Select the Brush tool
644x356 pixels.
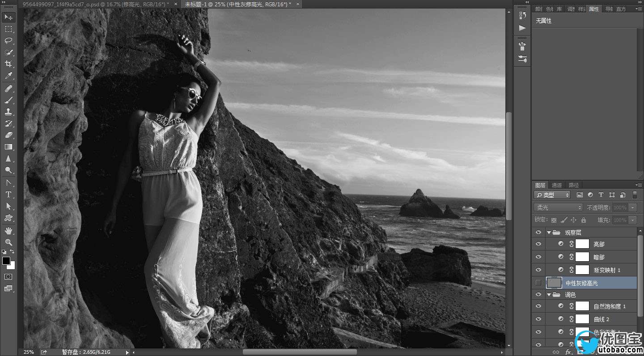(8, 100)
